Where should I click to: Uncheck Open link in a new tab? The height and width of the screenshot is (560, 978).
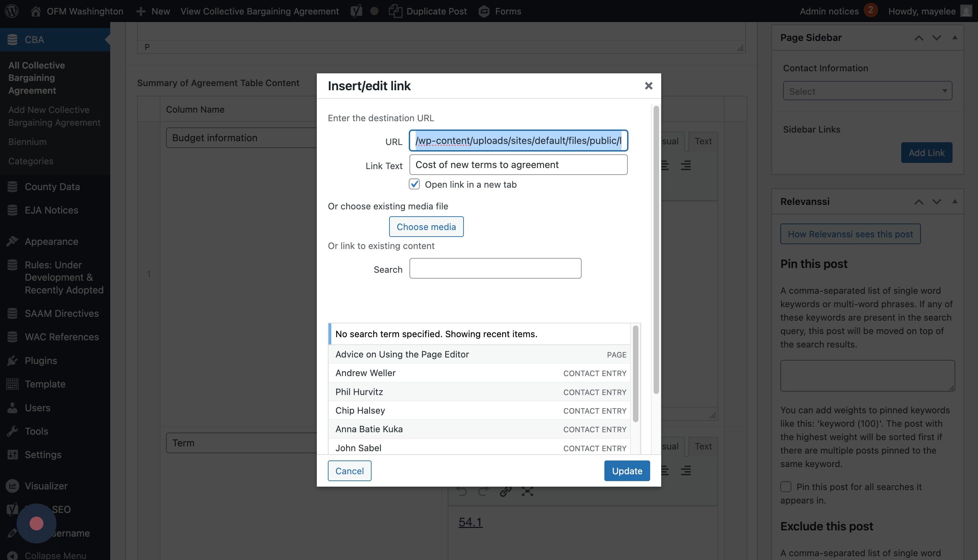(x=414, y=184)
